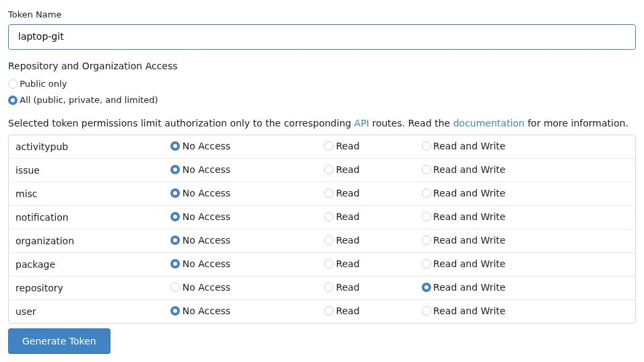
Task: Set package to No Access
Action: [175, 264]
